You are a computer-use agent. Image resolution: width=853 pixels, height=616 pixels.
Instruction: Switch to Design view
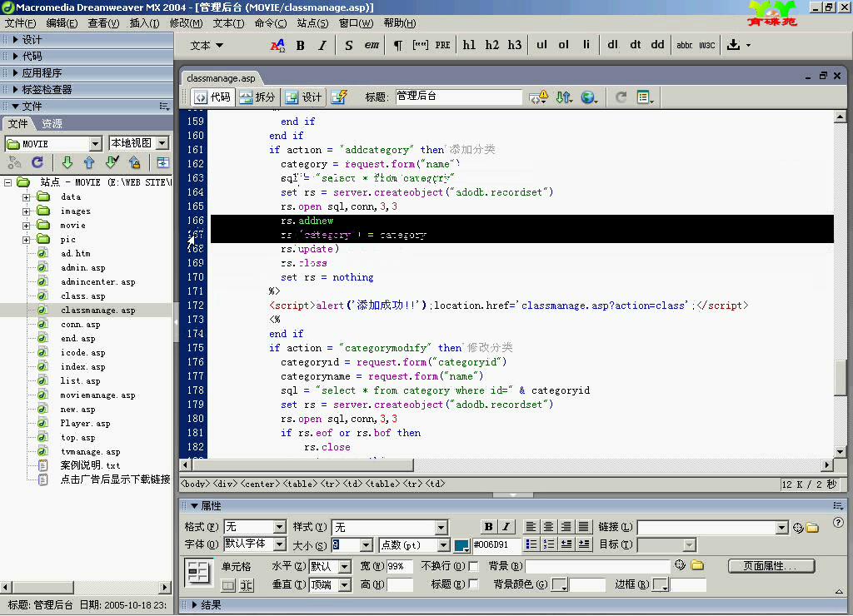click(303, 97)
